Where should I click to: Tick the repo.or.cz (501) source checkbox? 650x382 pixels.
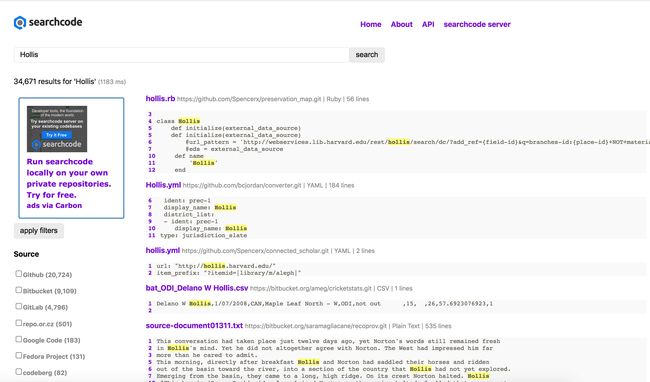point(19,323)
